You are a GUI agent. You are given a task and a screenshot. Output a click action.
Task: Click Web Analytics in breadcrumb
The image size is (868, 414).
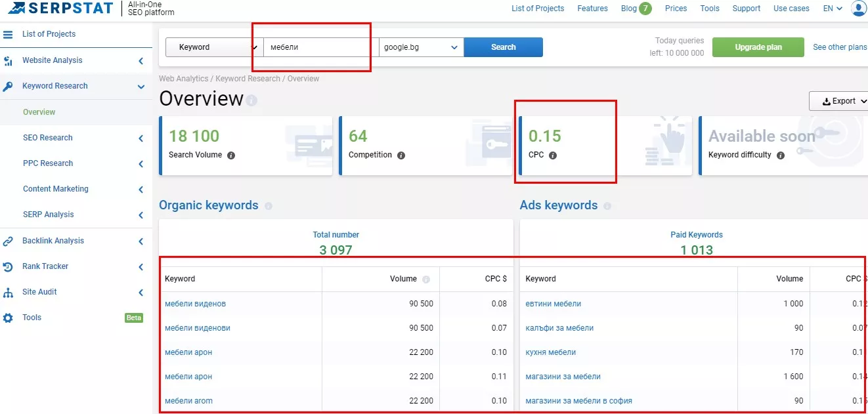pos(184,79)
